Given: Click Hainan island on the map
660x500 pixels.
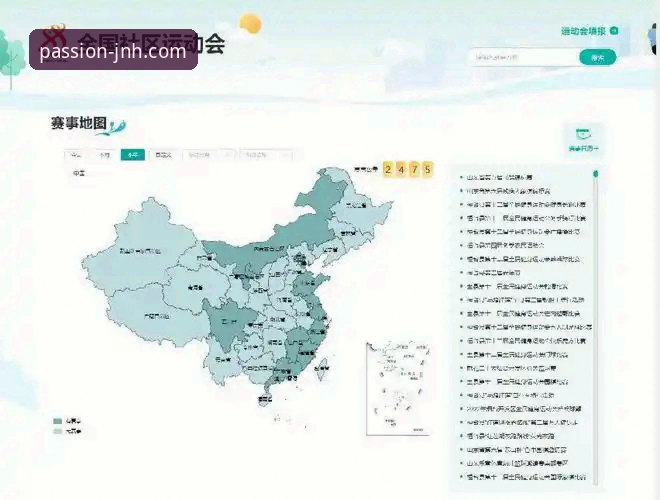Looking at the screenshot, I should 264,399.
